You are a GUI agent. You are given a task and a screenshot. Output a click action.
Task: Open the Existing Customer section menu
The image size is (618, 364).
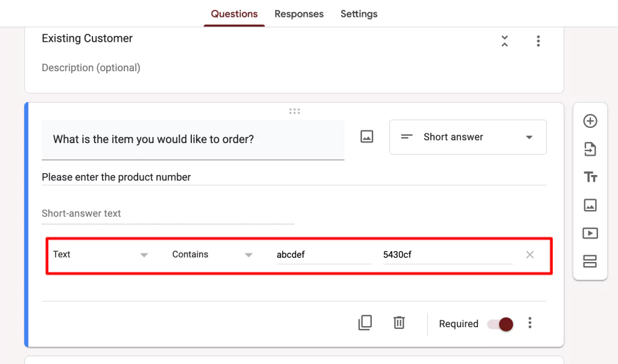point(538,41)
